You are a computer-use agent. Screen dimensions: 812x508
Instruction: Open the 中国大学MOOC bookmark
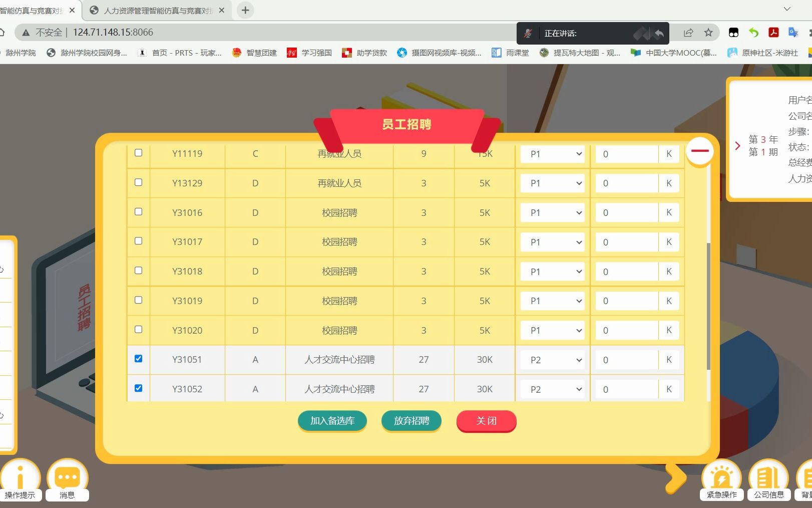pyautogui.click(x=674, y=53)
